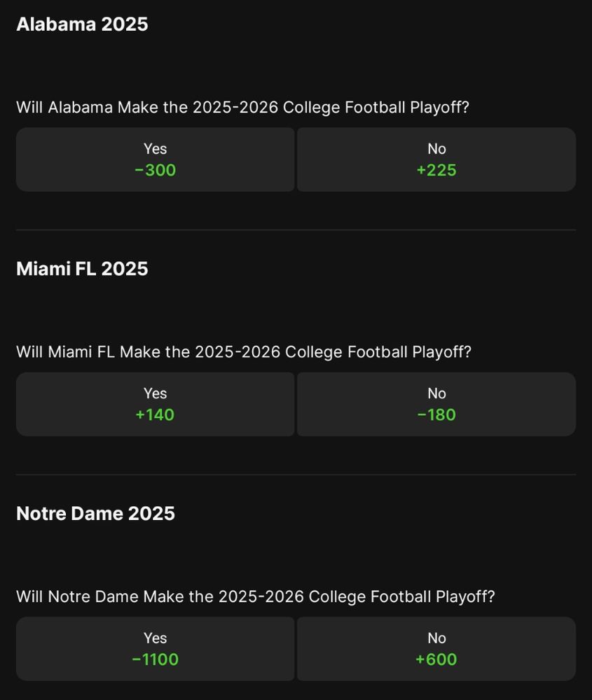592x700 pixels.
Task: Click the Alabama College Football Playoff question
Action: 242,108
